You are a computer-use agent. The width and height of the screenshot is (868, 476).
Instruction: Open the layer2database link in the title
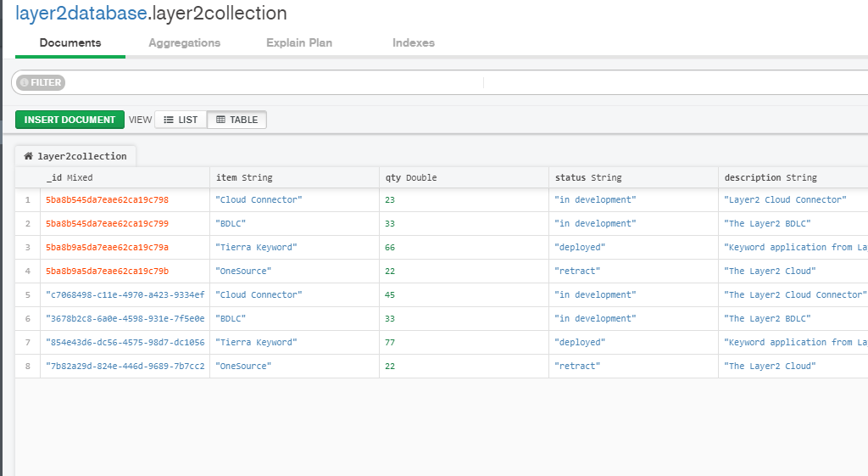point(80,14)
